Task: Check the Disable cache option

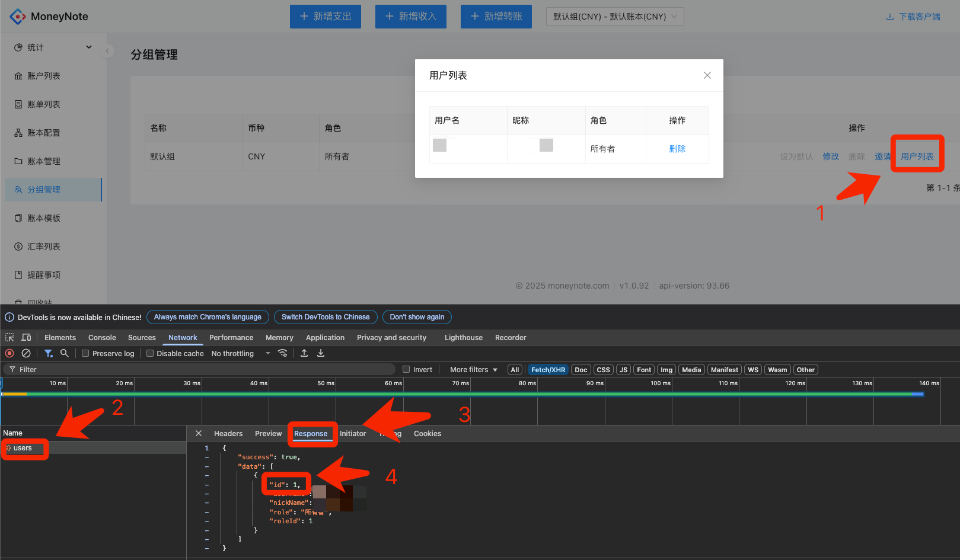Action: (150, 353)
